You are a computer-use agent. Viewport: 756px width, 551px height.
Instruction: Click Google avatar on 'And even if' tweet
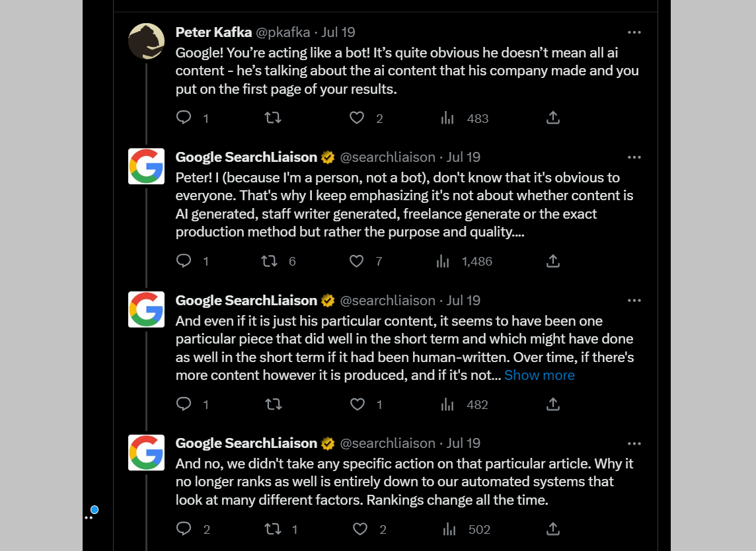point(146,309)
